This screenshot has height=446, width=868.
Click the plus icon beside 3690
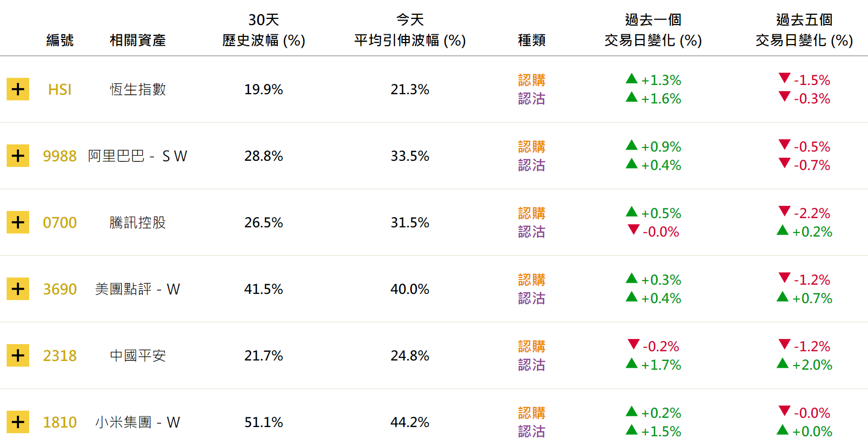tap(18, 289)
